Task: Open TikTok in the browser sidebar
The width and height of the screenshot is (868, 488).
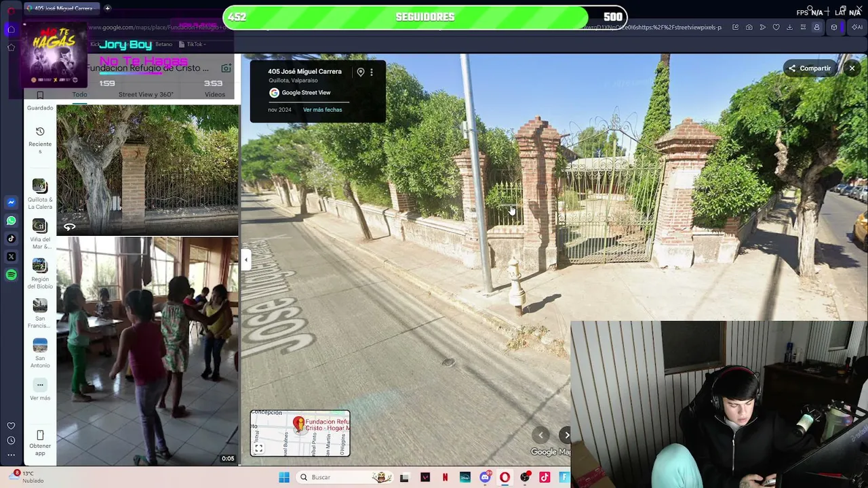Action: (x=11, y=239)
